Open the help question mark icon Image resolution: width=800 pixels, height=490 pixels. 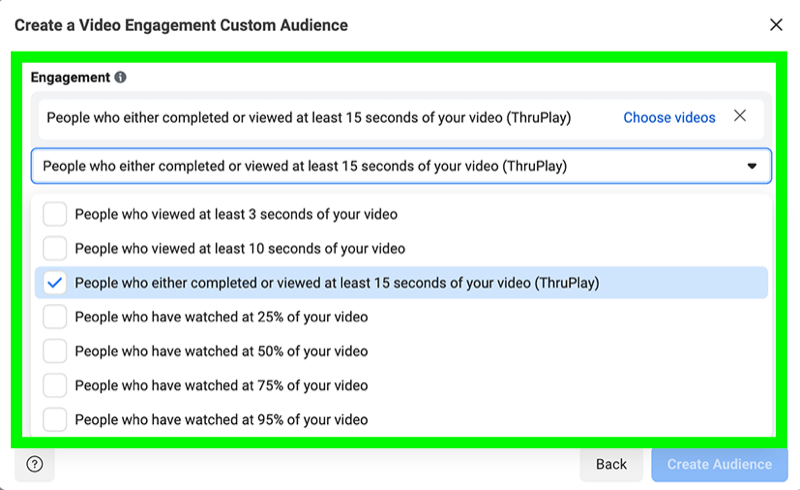(35, 464)
